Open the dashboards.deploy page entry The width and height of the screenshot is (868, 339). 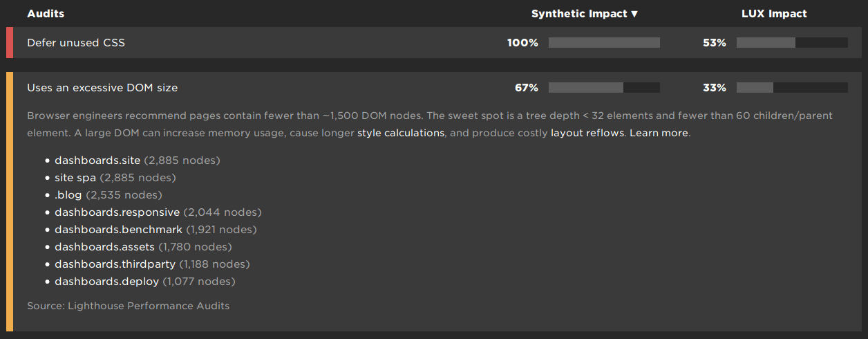pos(106,282)
